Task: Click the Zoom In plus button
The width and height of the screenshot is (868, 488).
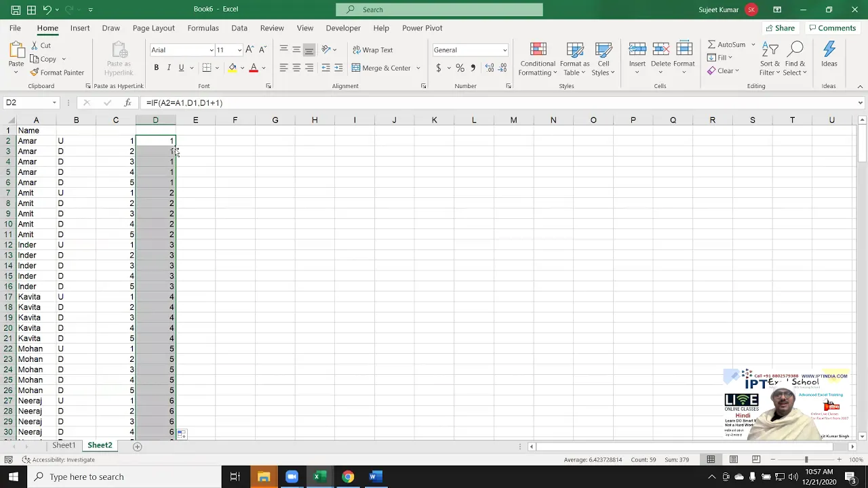Action: (x=839, y=460)
